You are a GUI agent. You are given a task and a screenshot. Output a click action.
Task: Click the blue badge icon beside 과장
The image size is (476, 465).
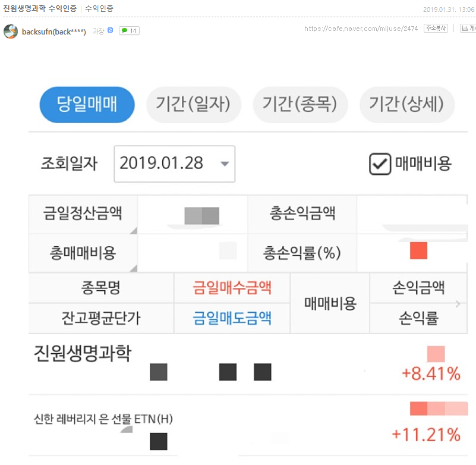pyautogui.click(x=110, y=30)
